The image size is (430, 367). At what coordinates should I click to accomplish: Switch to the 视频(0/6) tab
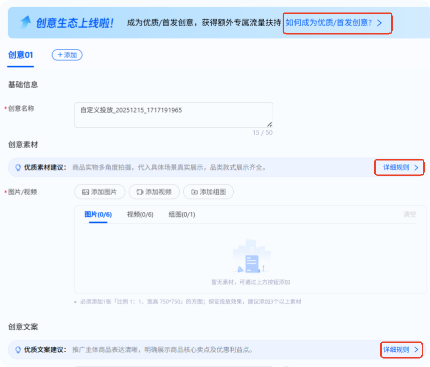[x=140, y=214]
